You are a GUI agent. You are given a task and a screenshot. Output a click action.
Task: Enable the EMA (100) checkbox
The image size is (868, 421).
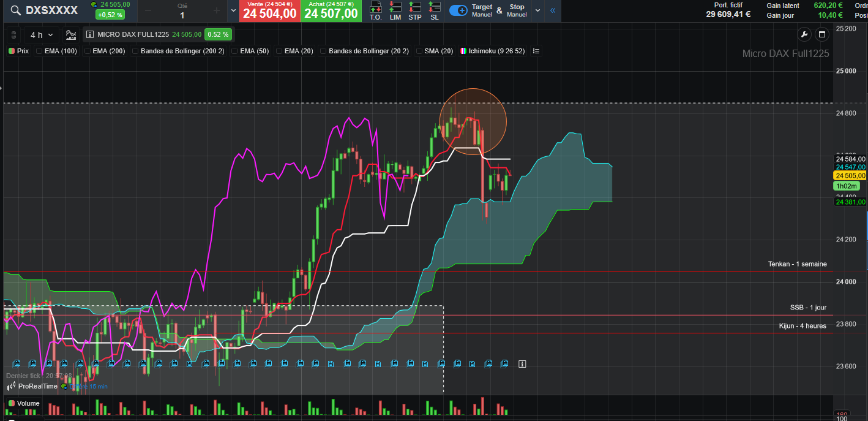click(x=39, y=51)
